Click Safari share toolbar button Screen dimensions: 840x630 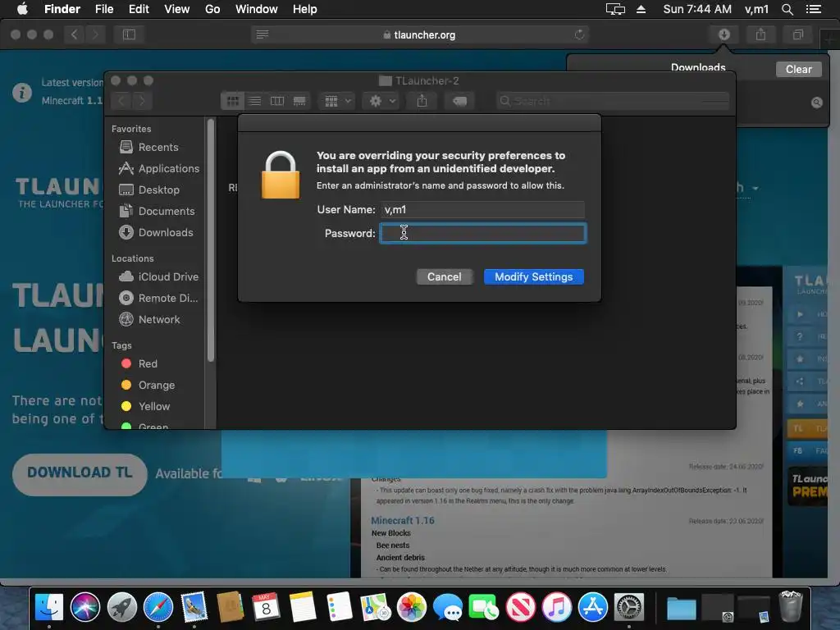tap(760, 34)
